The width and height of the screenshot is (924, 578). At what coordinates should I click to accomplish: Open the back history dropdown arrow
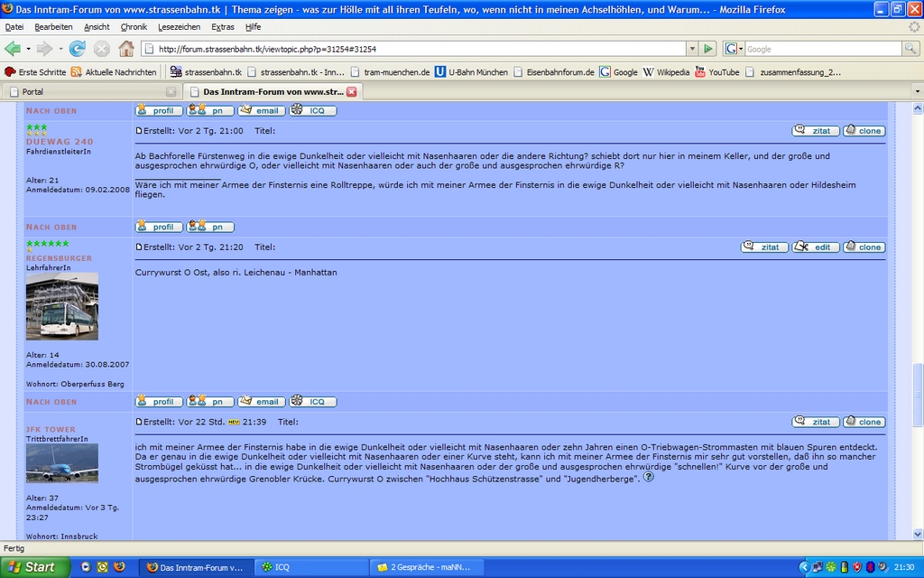(28, 49)
